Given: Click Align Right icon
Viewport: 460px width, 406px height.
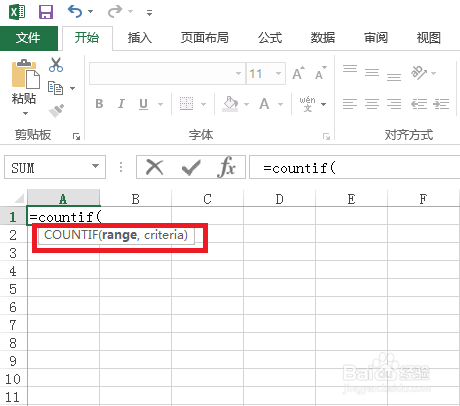Looking at the screenshot, I should pos(394,104).
